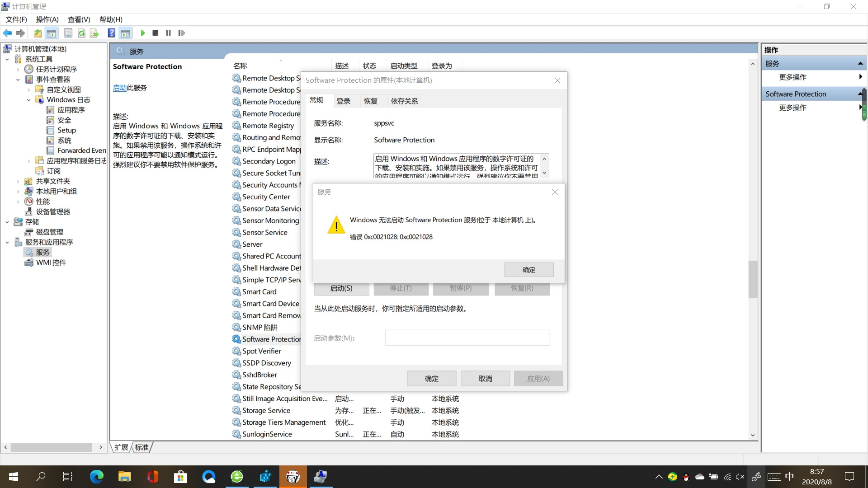The width and height of the screenshot is (868, 488).
Task: Collapse 存储 tree node
Action: point(7,222)
